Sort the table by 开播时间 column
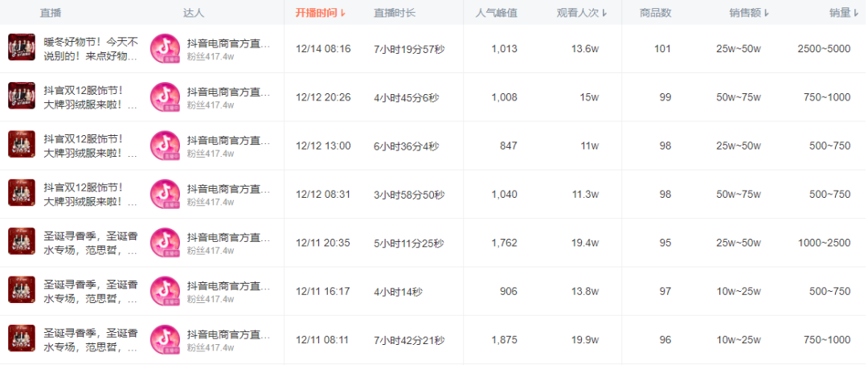Image resolution: width=868 pixels, height=365 pixels. coord(320,13)
